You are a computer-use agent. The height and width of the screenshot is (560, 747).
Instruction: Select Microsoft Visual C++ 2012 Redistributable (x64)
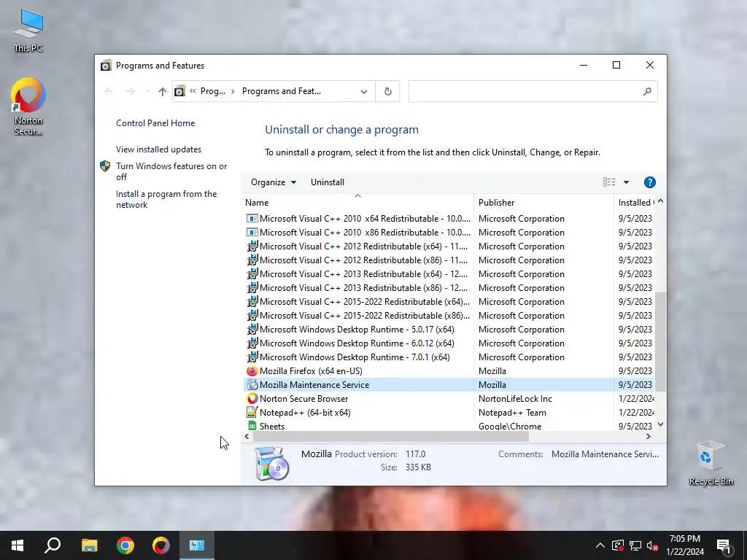pyautogui.click(x=449, y=246)
